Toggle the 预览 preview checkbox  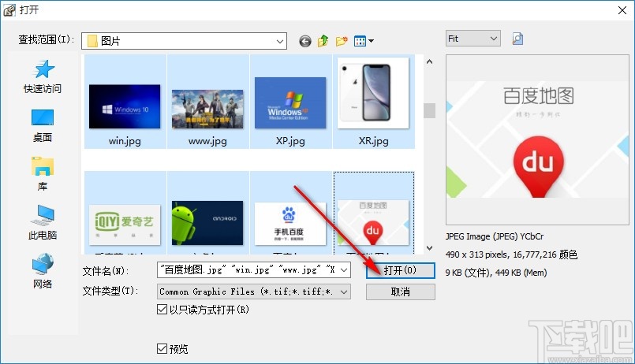click(162, 348)
